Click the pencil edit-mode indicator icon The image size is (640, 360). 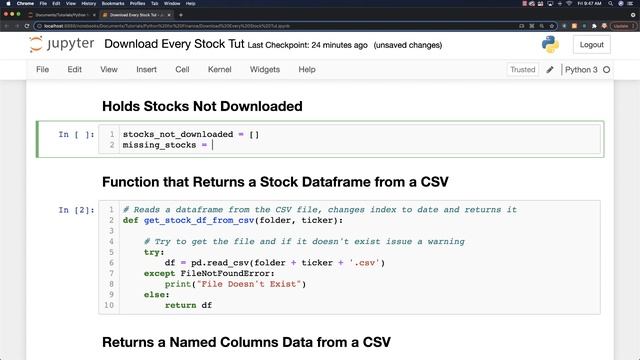(550, 70)
